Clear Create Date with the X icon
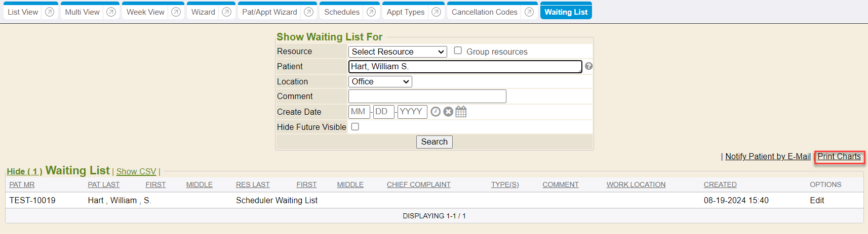 pyautogui.click(x=448, y=112)
